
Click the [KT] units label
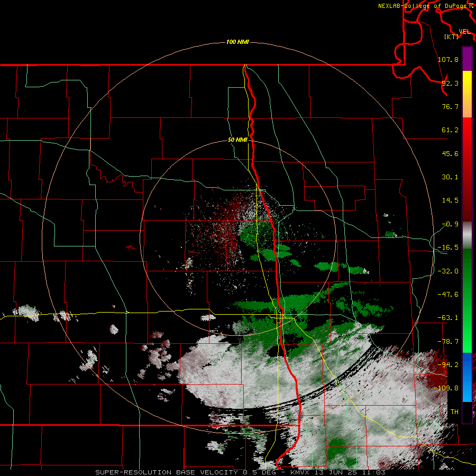pyautogui.click(x=452, y=36)
